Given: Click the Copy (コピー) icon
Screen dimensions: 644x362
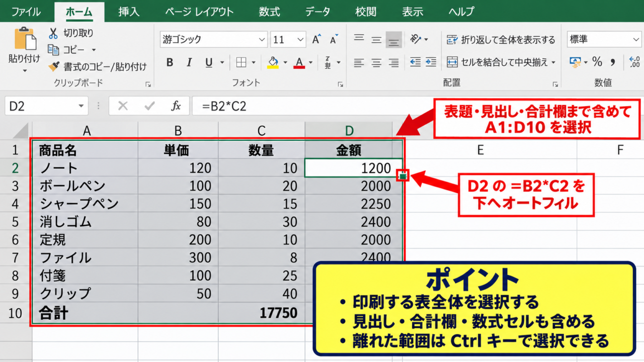Looking at the screenshot, I should [x=53, y=50].
